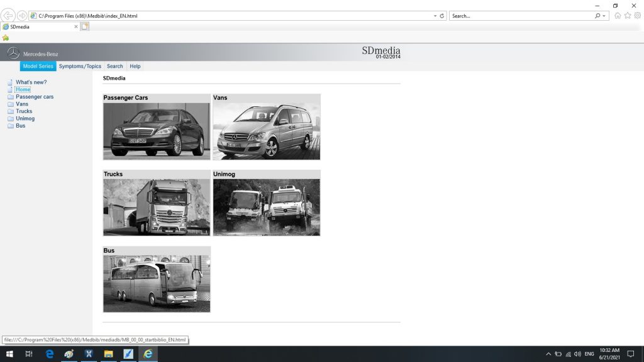The image size is (644, 362).
Task: Switch to the Symptoms/Topics tab
Action: point(80,66)
